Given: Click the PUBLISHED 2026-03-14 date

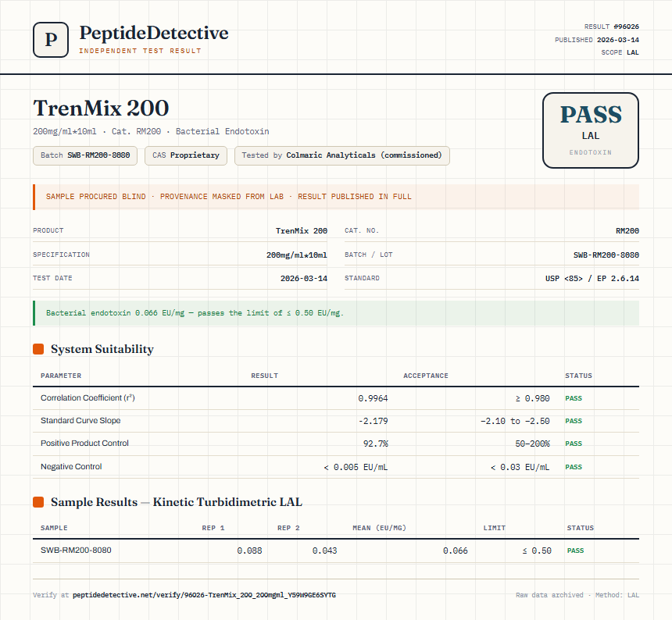Looking at the screenshot, I should [x=596, y=40].
